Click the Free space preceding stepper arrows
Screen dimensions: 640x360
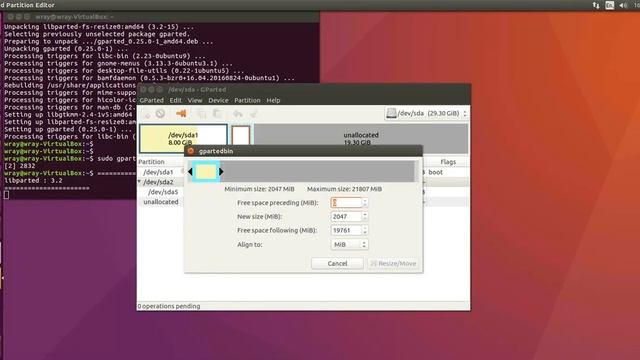[365, 202]
